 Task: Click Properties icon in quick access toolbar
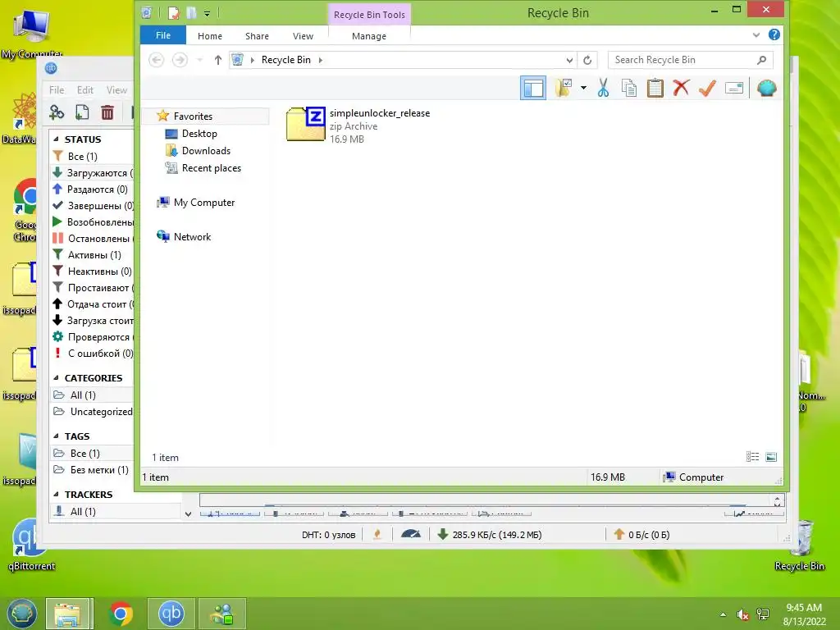(x=173, y=13)
